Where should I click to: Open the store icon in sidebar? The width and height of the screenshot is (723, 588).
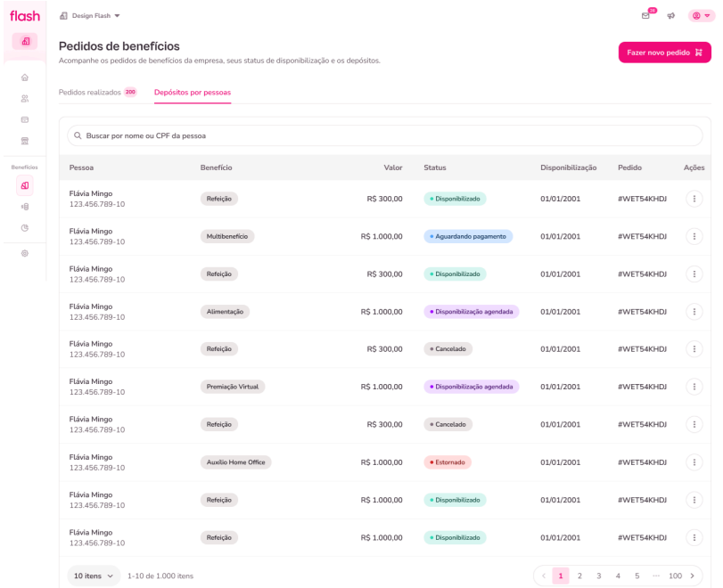point(25,141)
